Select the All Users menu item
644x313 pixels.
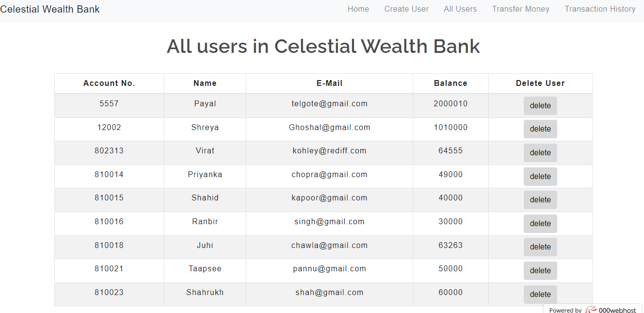tap(460, 9)
